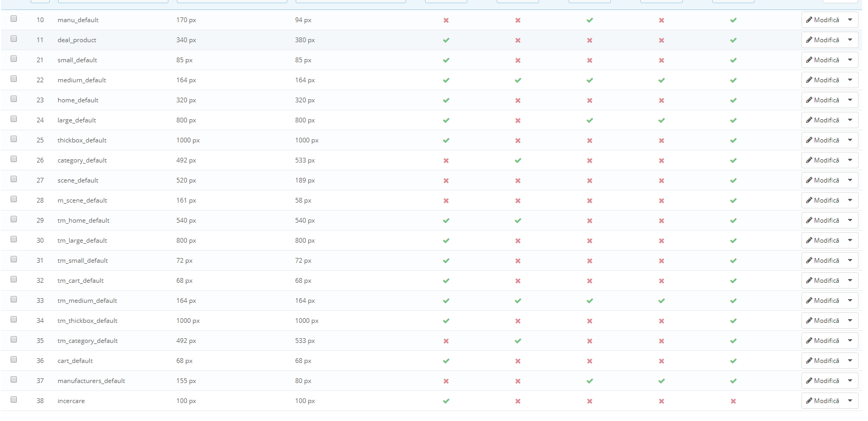Expand the actions caret for tm_large_default
868x421 pixels.
click(x=850, y=241)
